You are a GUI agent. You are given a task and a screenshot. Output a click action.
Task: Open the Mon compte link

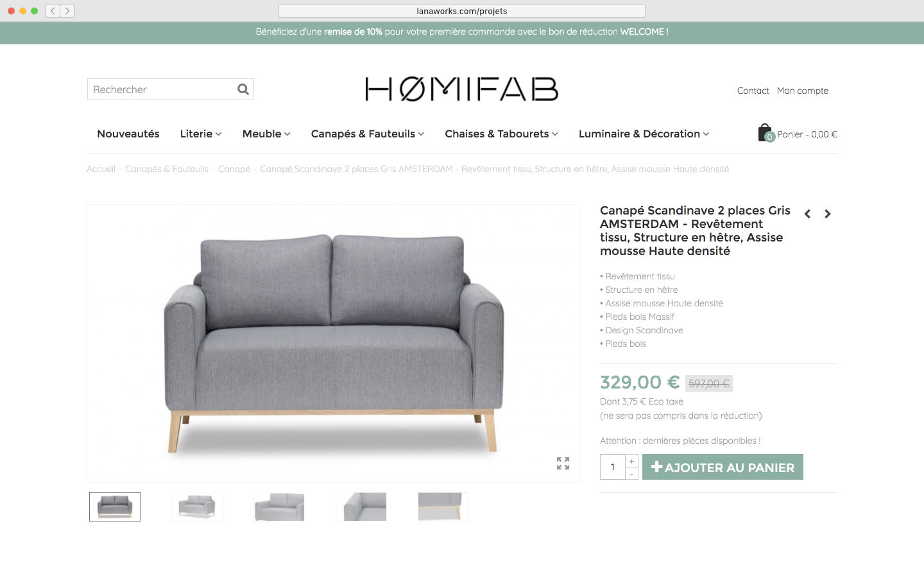[802, 91]
